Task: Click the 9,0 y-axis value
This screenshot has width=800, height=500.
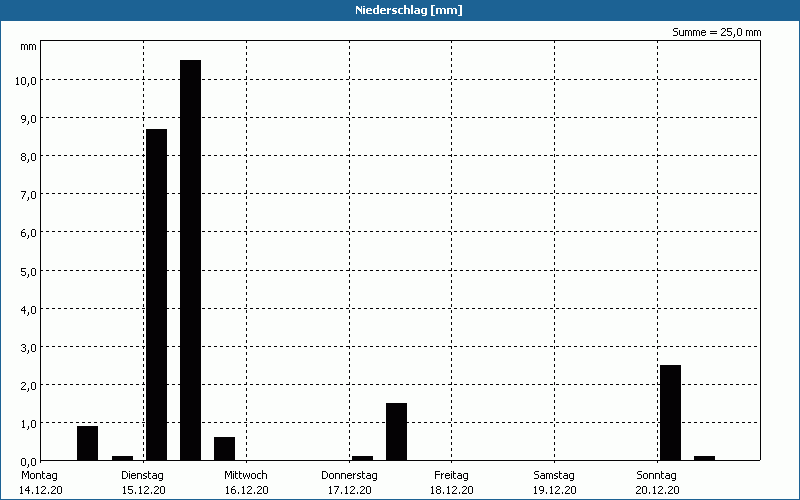Action: click(28, 118)
